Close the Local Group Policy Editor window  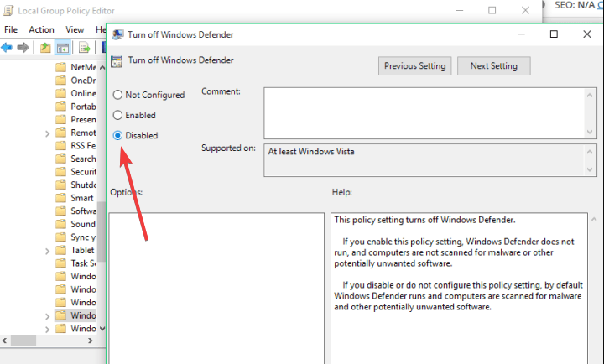(x=525, y=10)
